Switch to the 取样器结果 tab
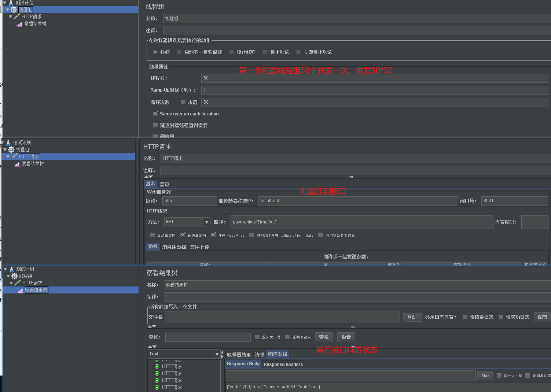The height and width of the screenshot is (392, 551). click(239, 355)
